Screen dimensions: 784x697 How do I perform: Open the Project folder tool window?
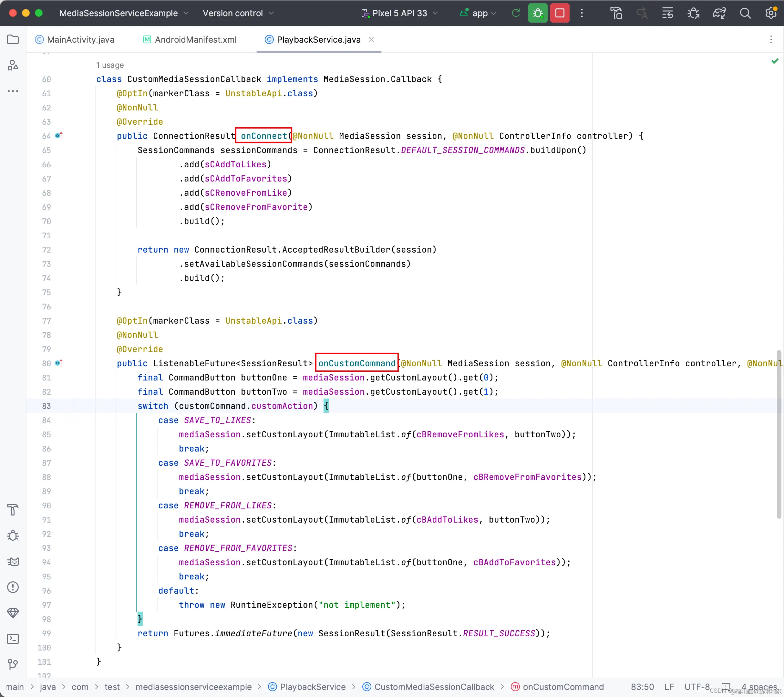(x=13, y=39)
